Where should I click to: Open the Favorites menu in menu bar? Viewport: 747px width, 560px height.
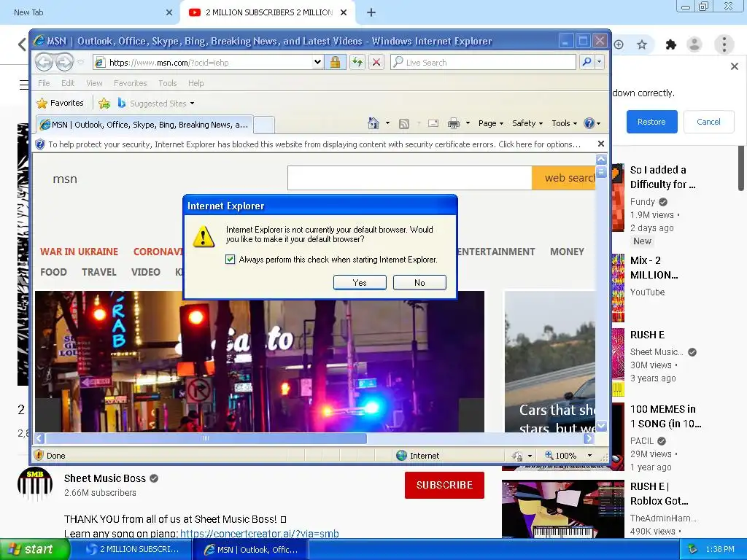pyautogui.click(x=130, y=83)
